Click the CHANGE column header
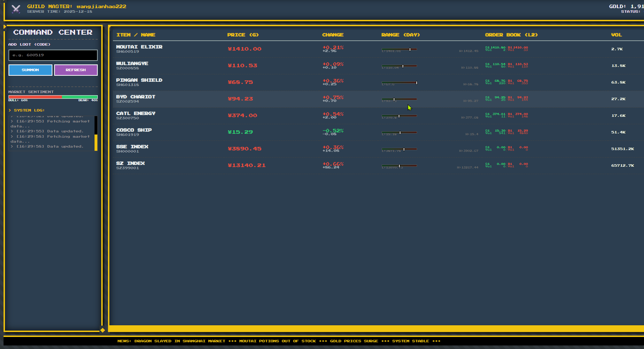The width and height of the screenshot is (644, 349). point(332,35)
